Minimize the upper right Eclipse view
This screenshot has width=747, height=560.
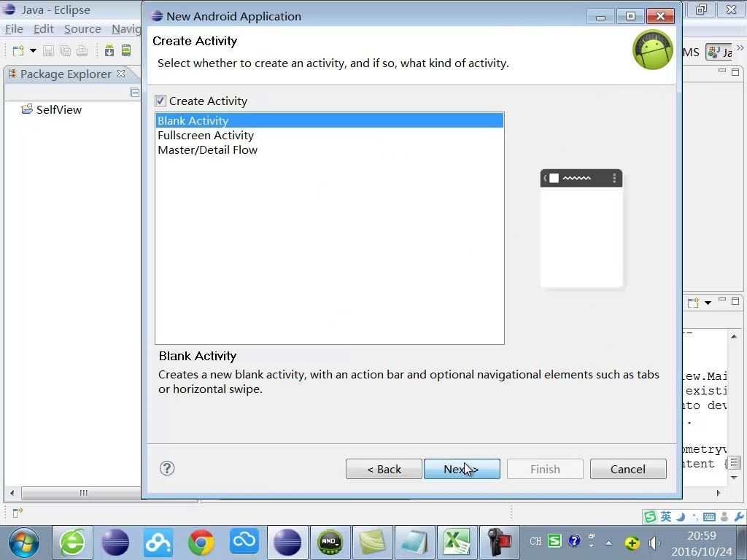pyautogui.click(x=722, y=71)
